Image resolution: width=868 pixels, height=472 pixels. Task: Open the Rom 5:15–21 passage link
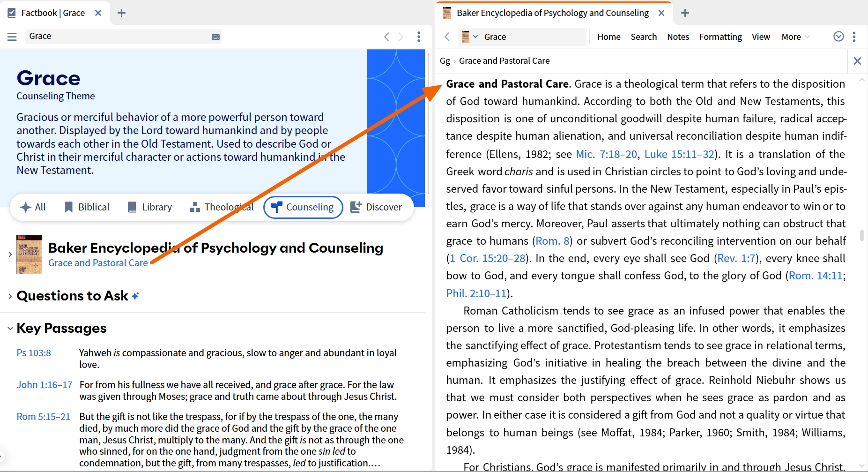pos(44,417)
